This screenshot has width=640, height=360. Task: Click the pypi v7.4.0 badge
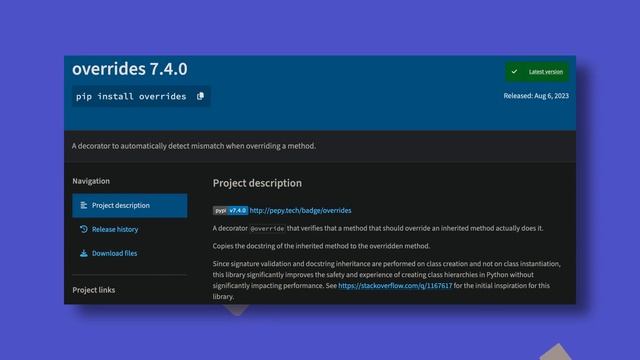tap(230, 211)
